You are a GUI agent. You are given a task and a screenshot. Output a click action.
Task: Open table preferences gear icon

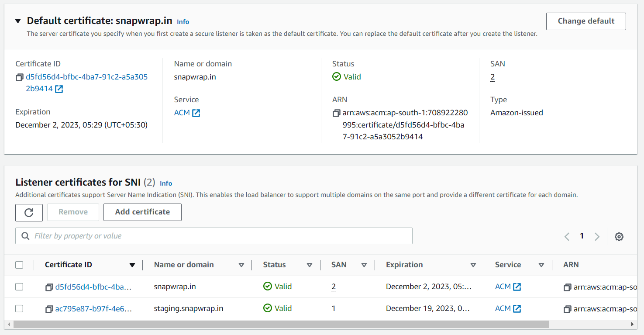click(619, 237)
